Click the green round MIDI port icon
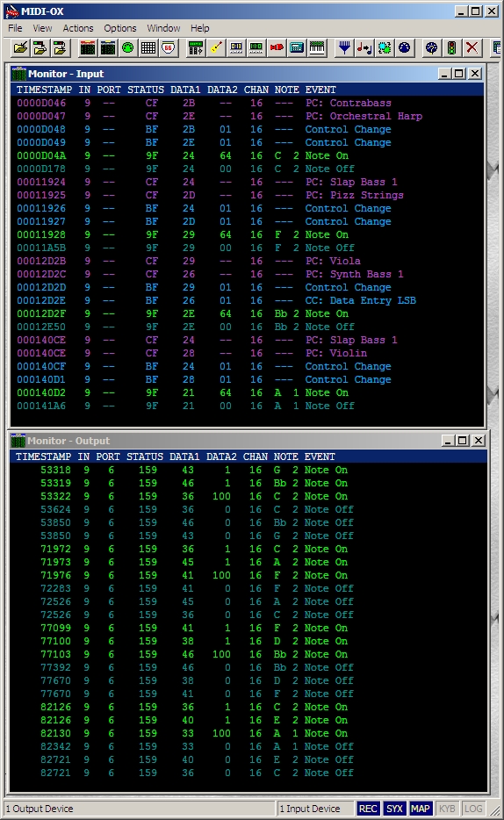Viewport: 504px width, 820px height. click(x=127, y=48)
